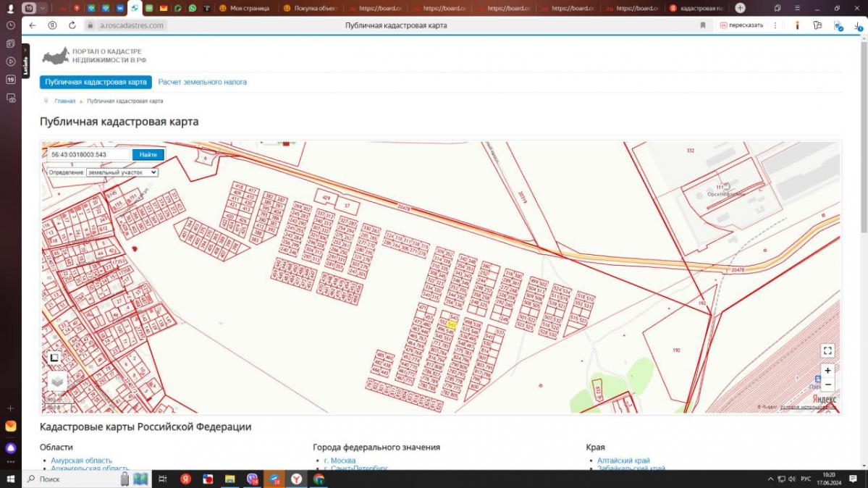Viewport: 868px width, 488px height.
Task: Open the map layers switcher
Action: (x=57, y=381)
